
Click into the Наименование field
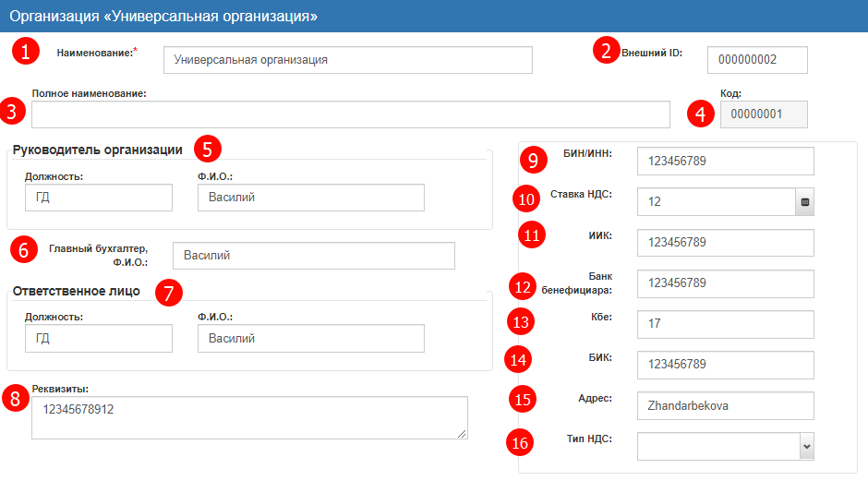pos(347,60)
